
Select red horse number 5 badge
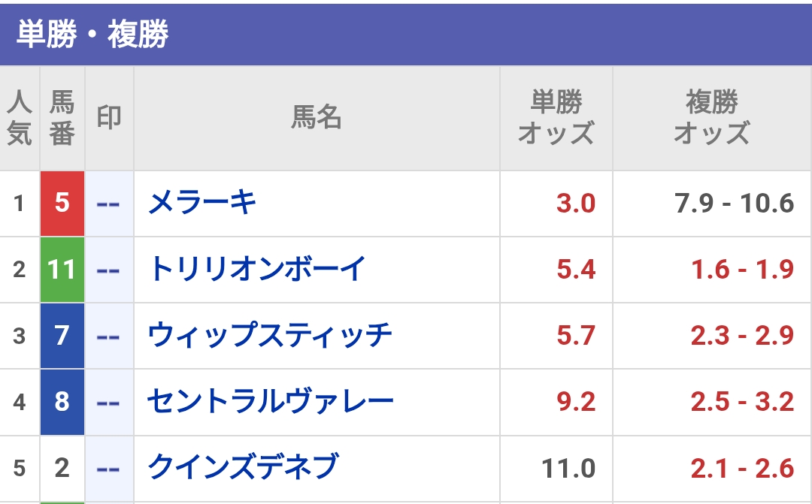62,204
